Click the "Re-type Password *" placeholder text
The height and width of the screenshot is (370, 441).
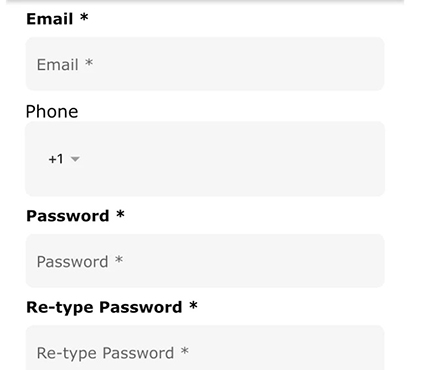113,353
